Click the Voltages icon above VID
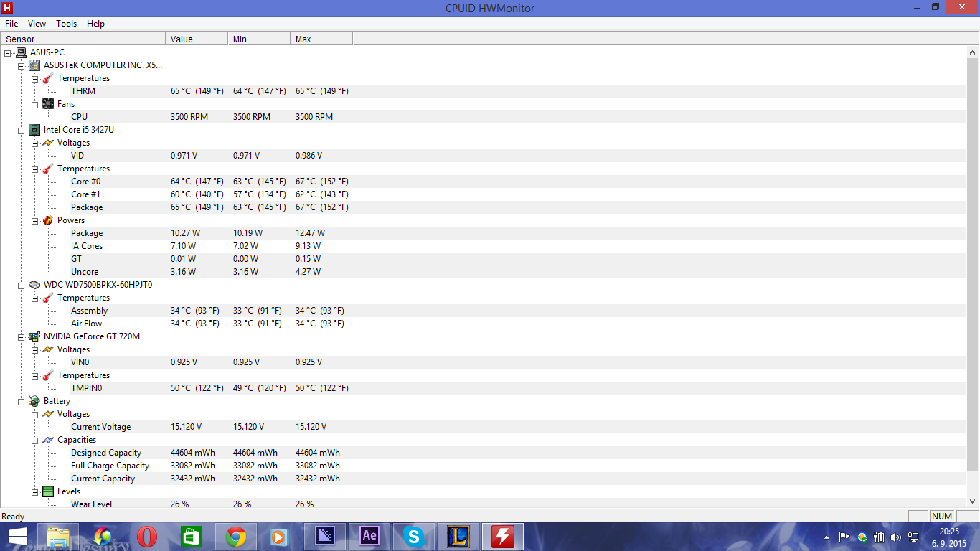The image size is (980, 551). coord(48,143)
